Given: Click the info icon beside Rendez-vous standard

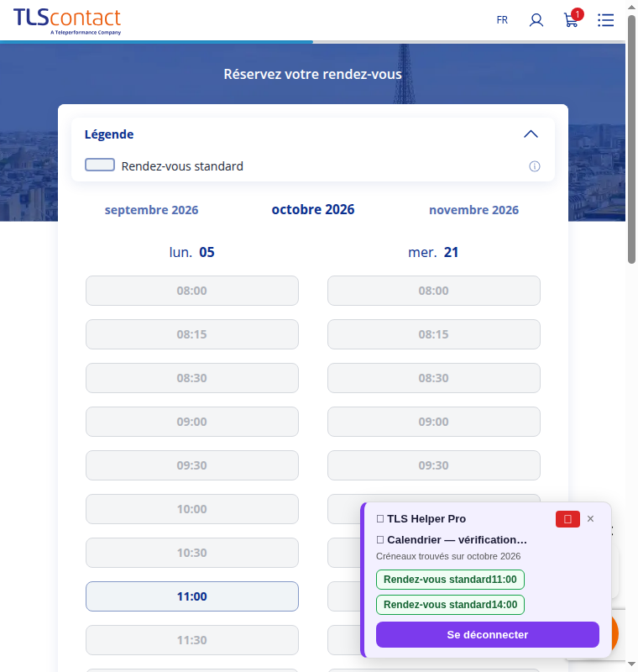Looking at the screenshot, I should coord(535,166).
